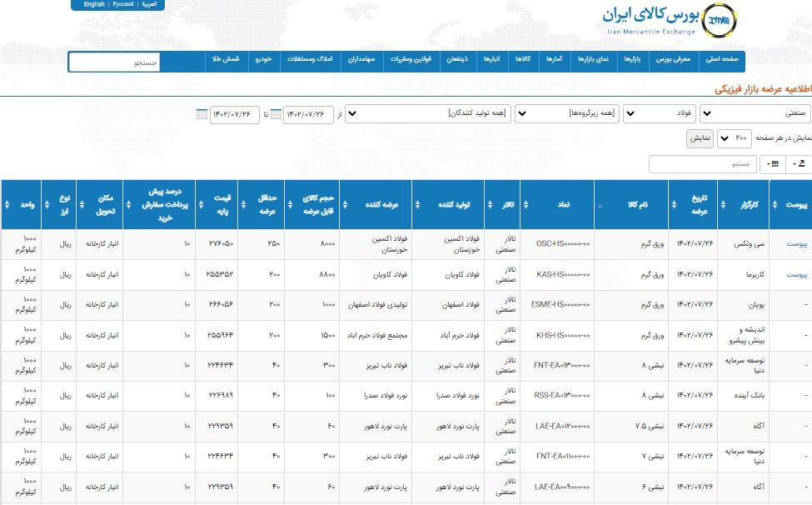Focus the navigation bar جستجو search field
812x505 pixels.
[x=114, y=62]
